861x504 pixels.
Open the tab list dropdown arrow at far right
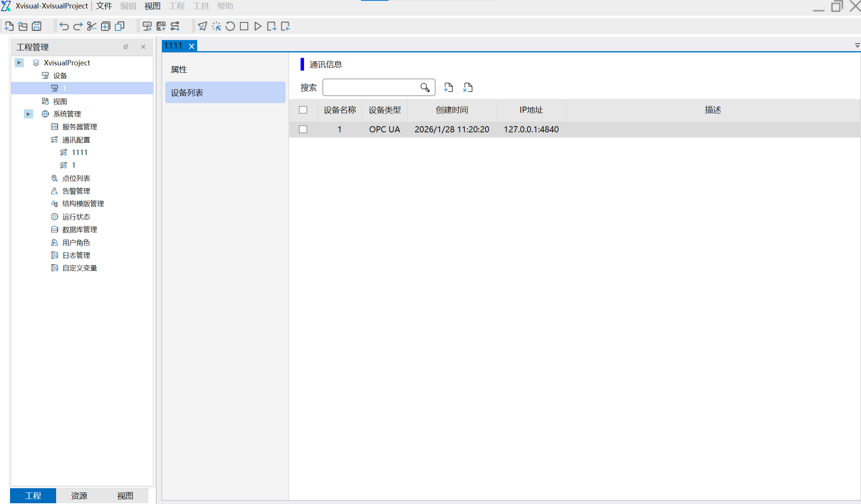[857, 45]
